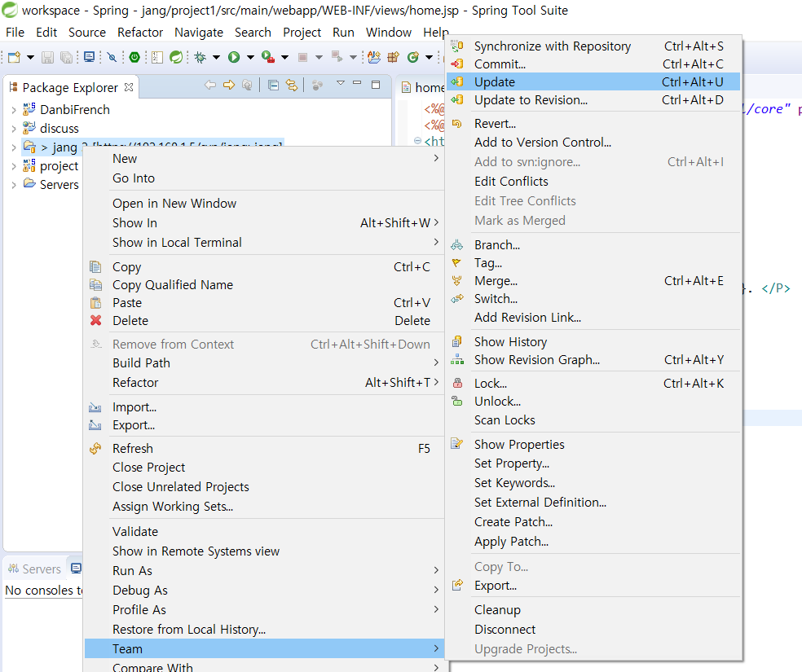Screen dimensions: 802x672
Task: Close the Package Explorer tab
Action: click(x=129, y=87)
